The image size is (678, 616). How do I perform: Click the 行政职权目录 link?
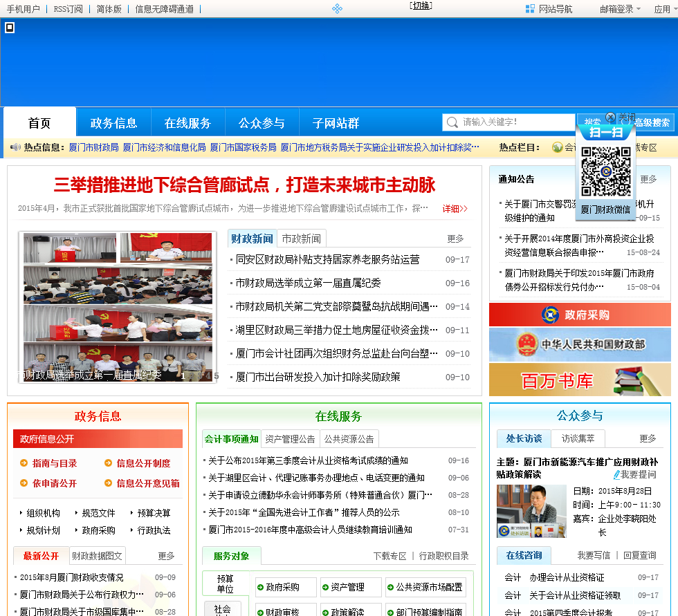(443, 556)
